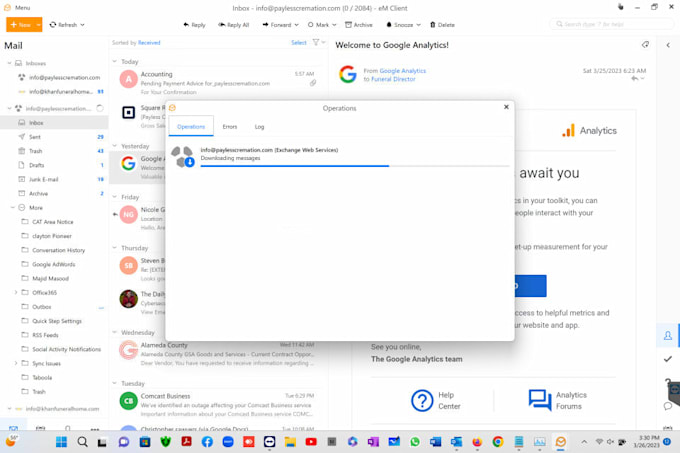Image resolution: width=680 pixels, height=453 pixels.
Task: Open the Refresh dropdown arrow
Action: (x=82, y=25)
